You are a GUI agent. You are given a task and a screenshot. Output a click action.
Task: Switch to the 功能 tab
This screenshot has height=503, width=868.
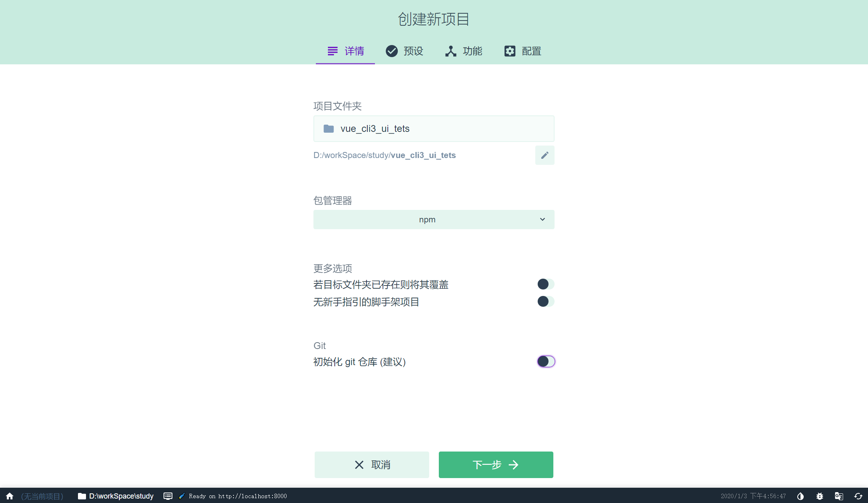click(x=463, y=51)
